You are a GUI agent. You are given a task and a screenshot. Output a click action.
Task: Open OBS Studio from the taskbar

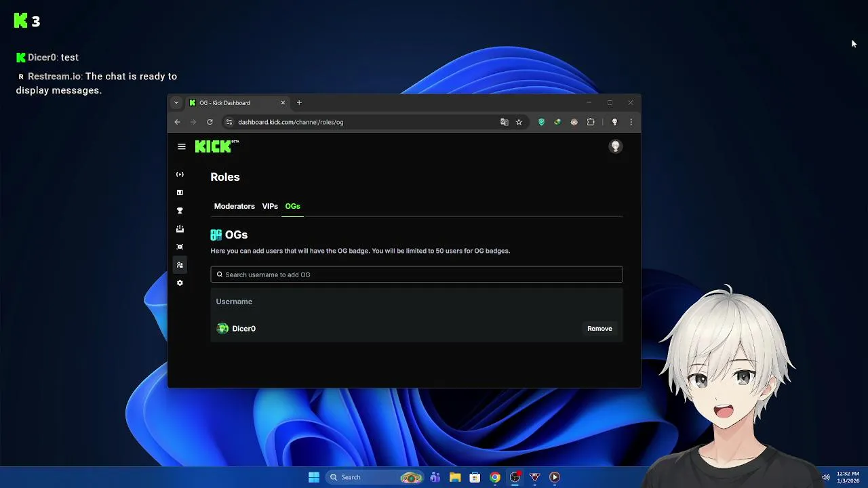click(x=515, y=477)
